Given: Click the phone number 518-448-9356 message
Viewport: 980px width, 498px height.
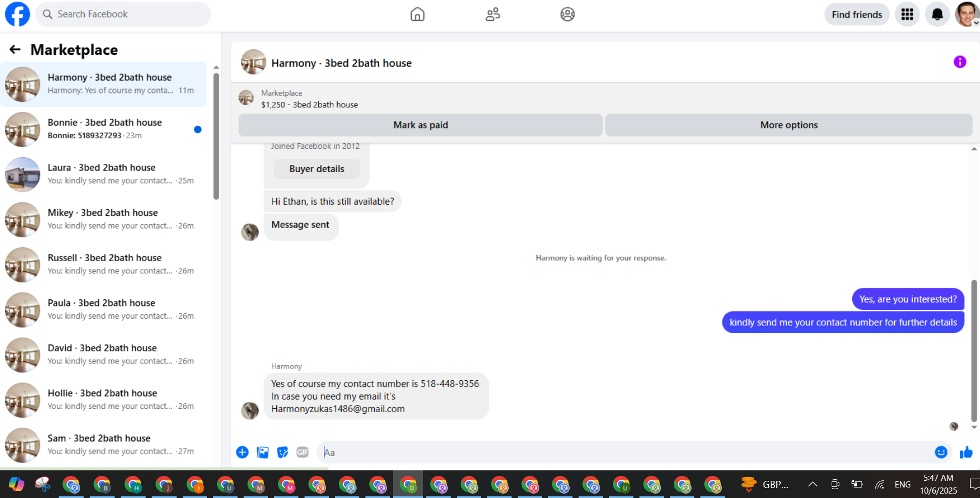Looking at the screenshot, I should point(376,396).
